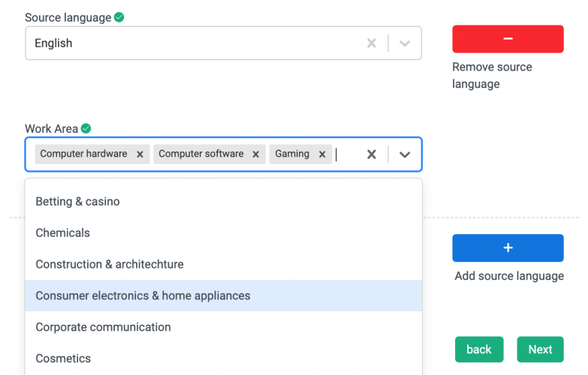Collapse the Work Area dropdown arrow

click(405, 154)
